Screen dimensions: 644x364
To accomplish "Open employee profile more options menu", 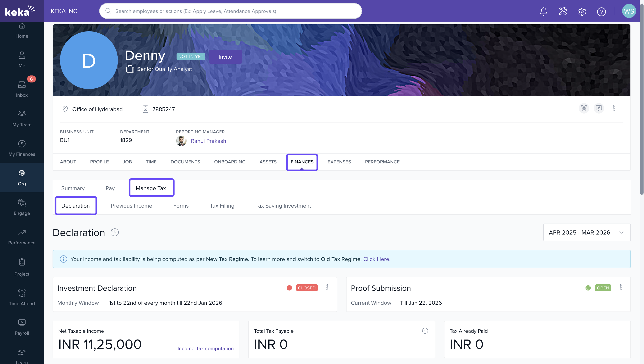I will [614, 108].
